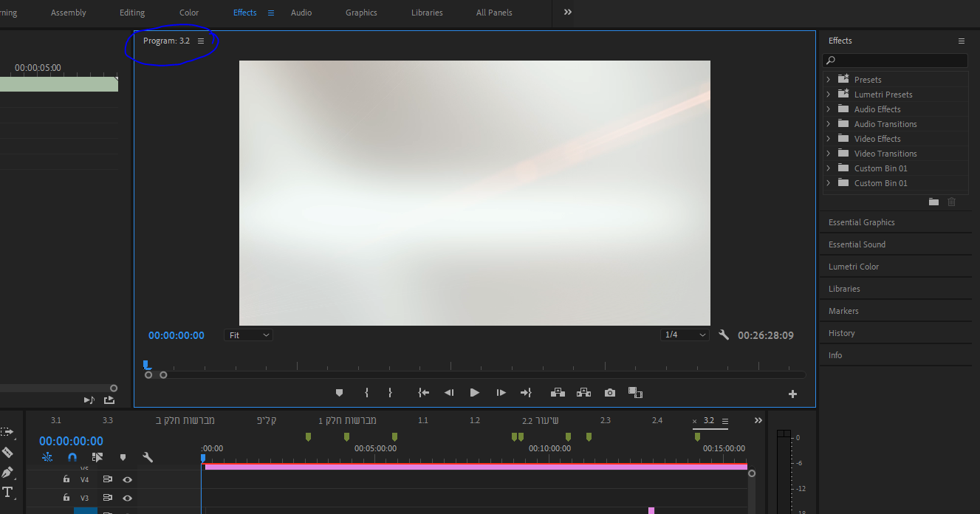Open the Markers panel
This screenshot has height=514, width=980.
tap(843, 311)
